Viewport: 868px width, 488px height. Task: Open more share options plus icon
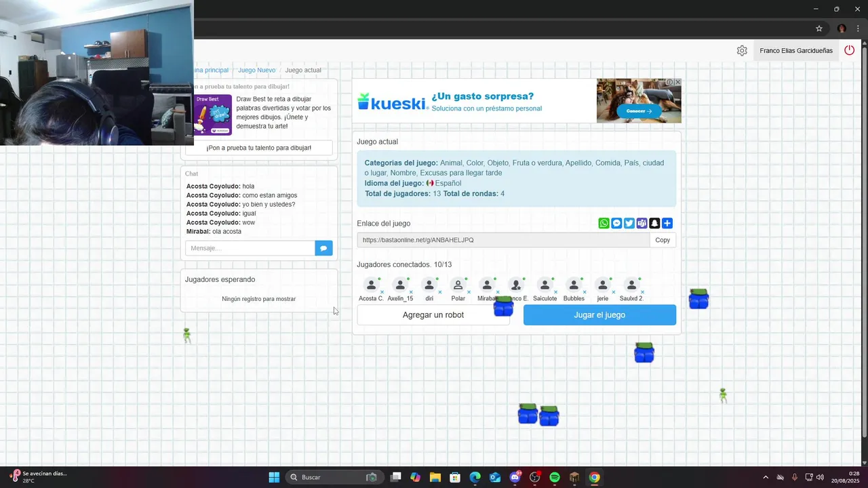click(667, 224)
